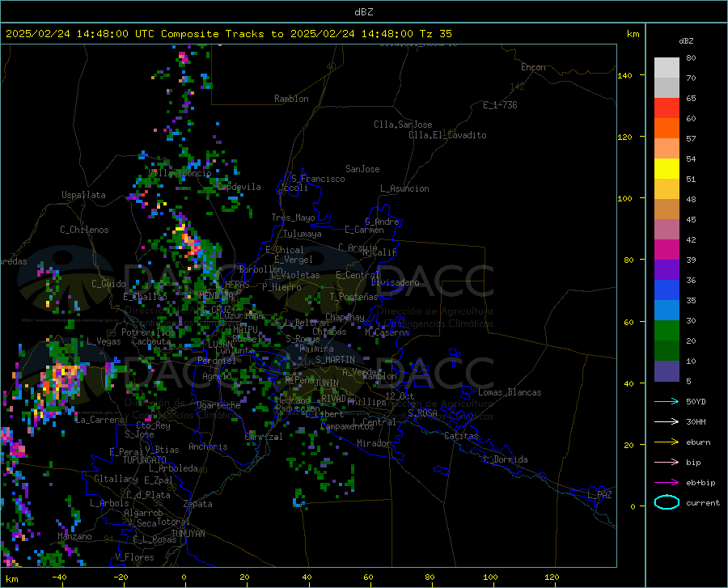Click the 'Villavicencio' map label
The height and width of the screenshot is (588, 728).
[x=180, y=173]
